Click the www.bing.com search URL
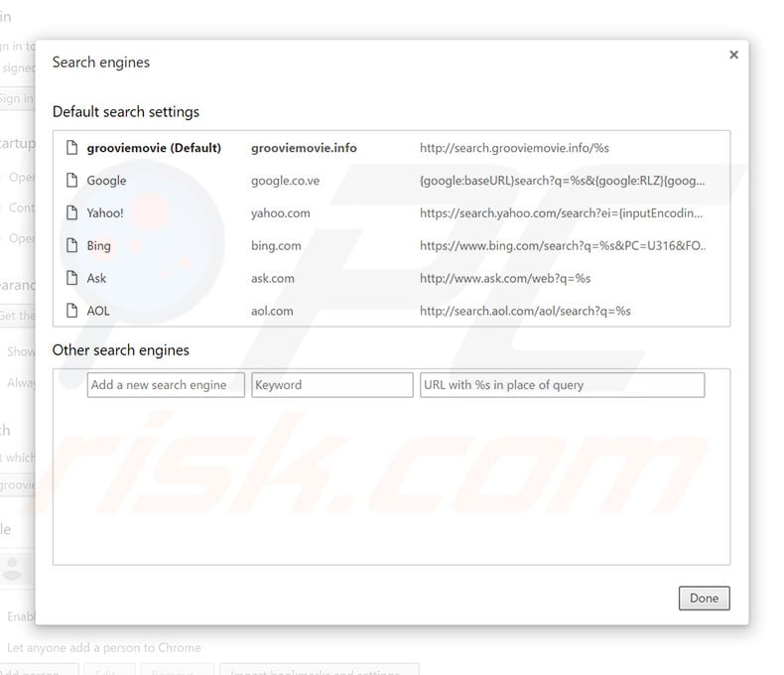 tap(563, 245)
